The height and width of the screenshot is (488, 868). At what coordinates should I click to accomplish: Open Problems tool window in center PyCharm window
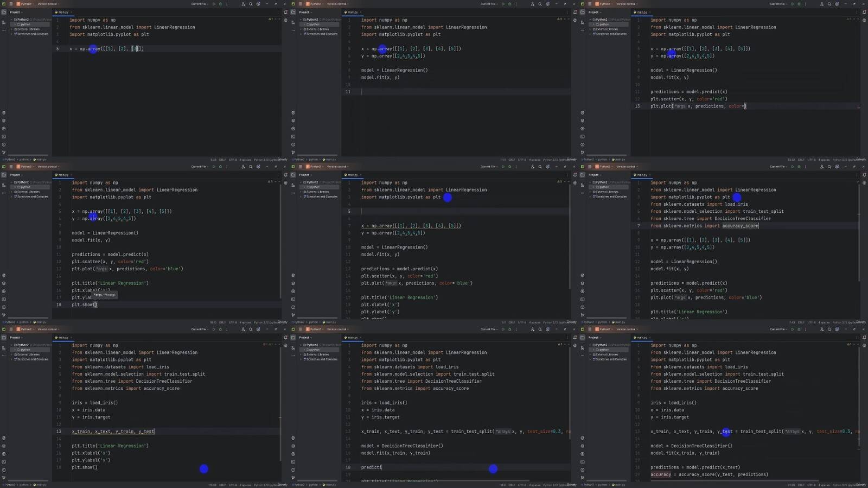293,307
